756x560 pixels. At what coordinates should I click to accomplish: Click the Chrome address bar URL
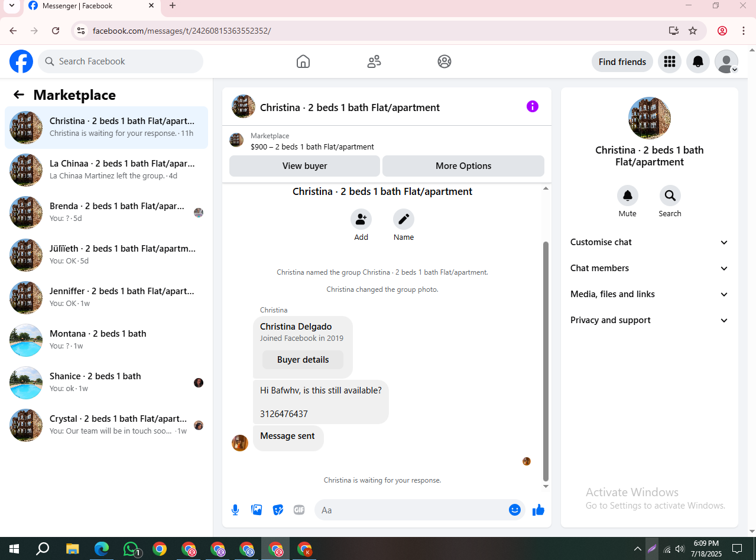pos(181,31)
